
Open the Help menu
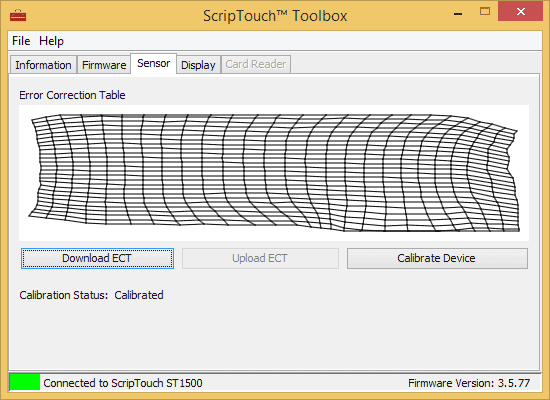point(51,41)
